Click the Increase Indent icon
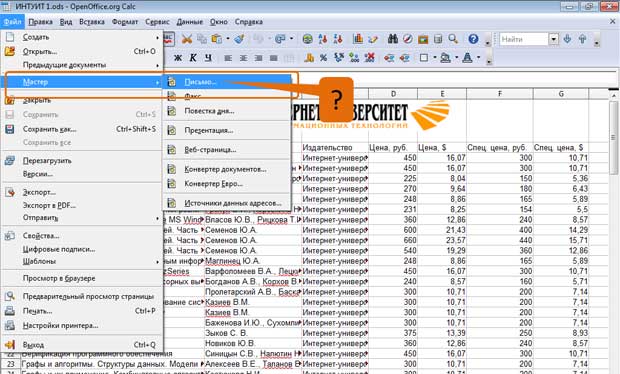 (x=404, y=58)
